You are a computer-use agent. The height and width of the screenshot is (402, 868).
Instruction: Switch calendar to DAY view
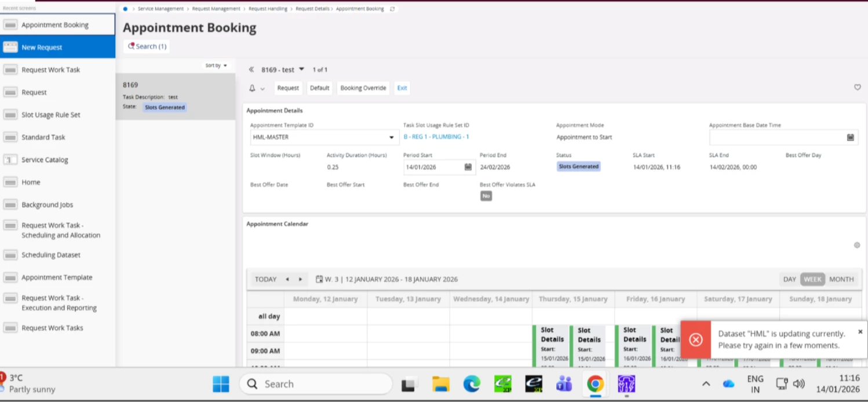[790, 279]
